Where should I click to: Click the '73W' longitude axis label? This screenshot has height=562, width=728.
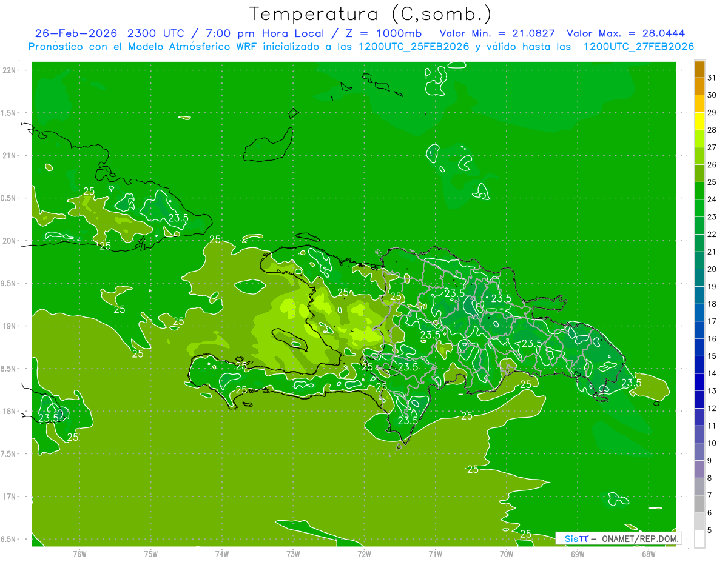[x=293, y=554]
